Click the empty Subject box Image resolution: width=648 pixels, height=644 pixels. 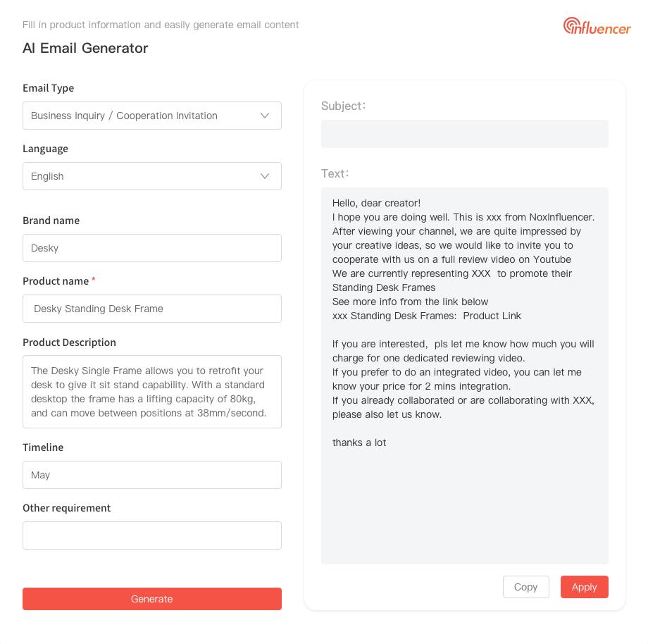(465, 134)
